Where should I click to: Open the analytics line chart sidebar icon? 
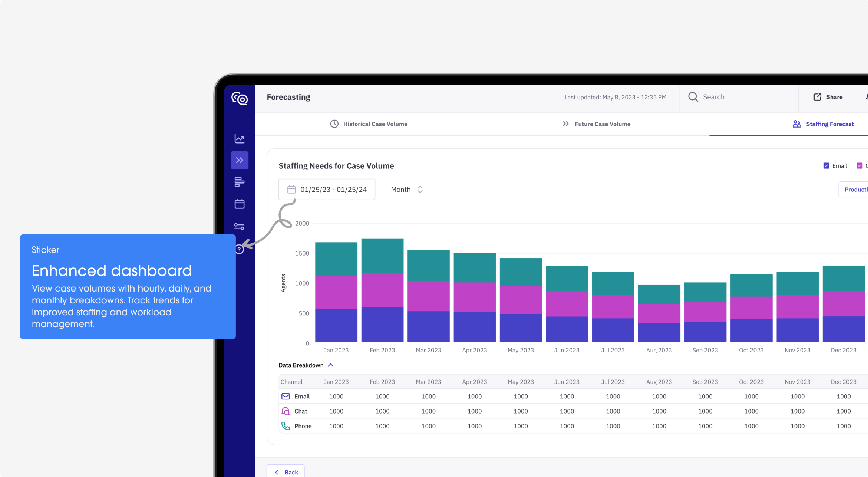tap(240, 138)
